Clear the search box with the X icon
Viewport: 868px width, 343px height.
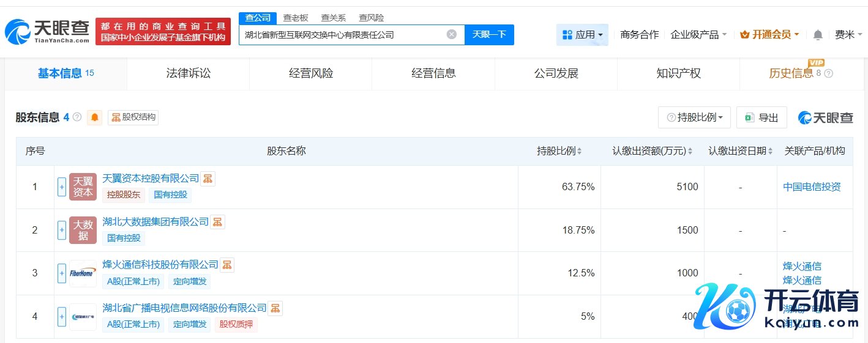pyautogui.click(x=452, y=34)
